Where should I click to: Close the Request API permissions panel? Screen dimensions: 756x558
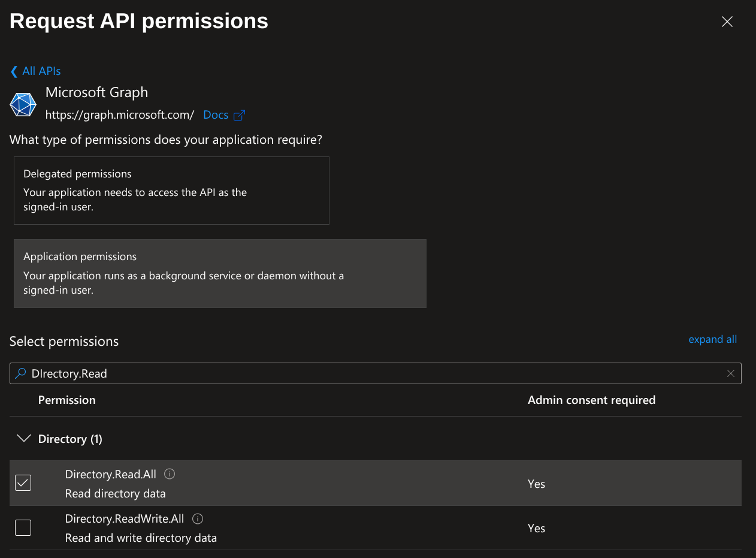point(727,22)
